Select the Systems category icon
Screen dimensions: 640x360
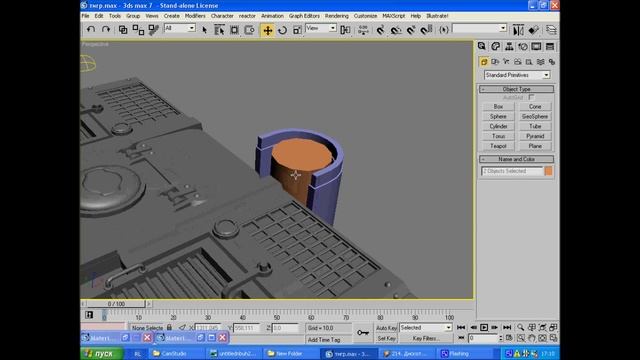pyautogui.click(x=552, y=62)
